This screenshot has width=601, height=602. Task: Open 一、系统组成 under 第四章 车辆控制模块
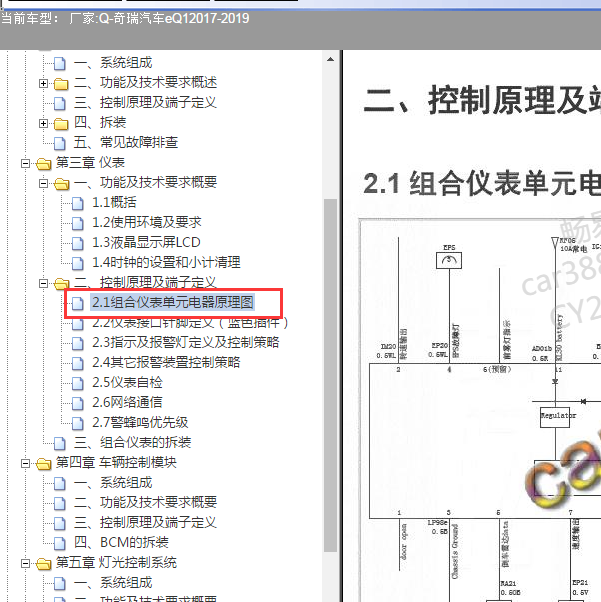113,483
